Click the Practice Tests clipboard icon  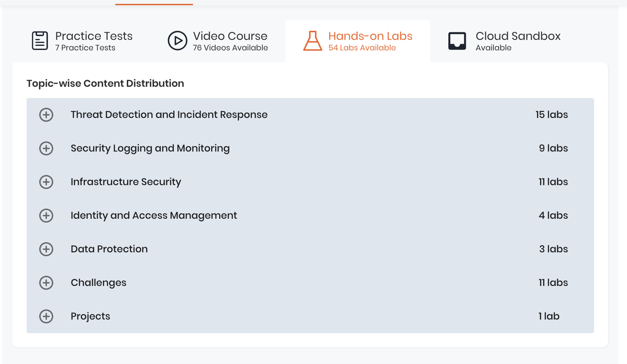tap(40, 41)
